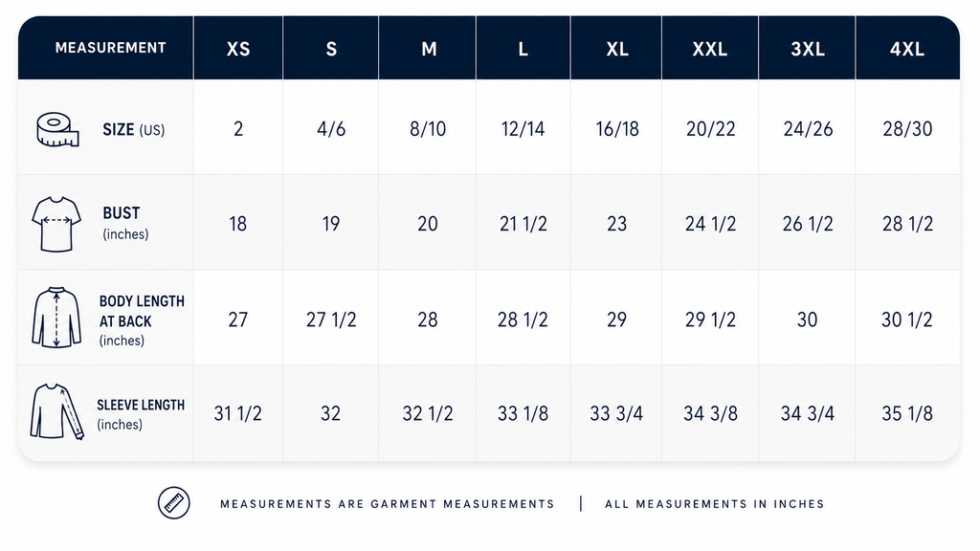Select the XXL column header

pyautogui.click(x=710, y=49)
